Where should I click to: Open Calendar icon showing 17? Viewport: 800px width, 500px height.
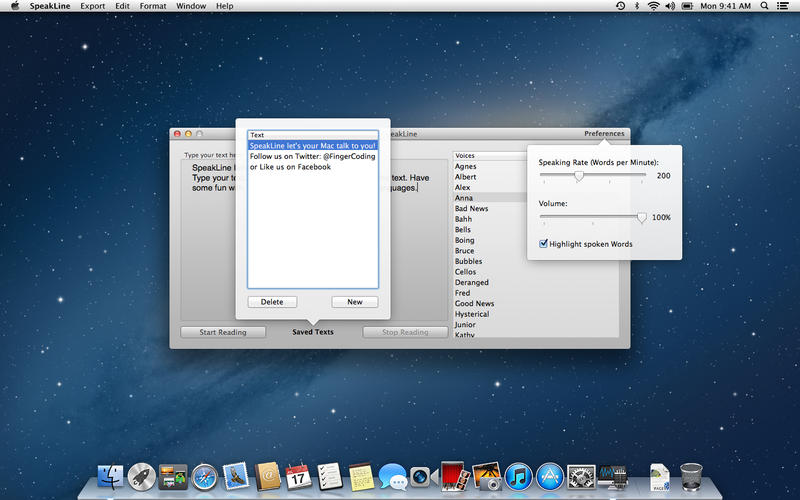click(x=298, y=477)
